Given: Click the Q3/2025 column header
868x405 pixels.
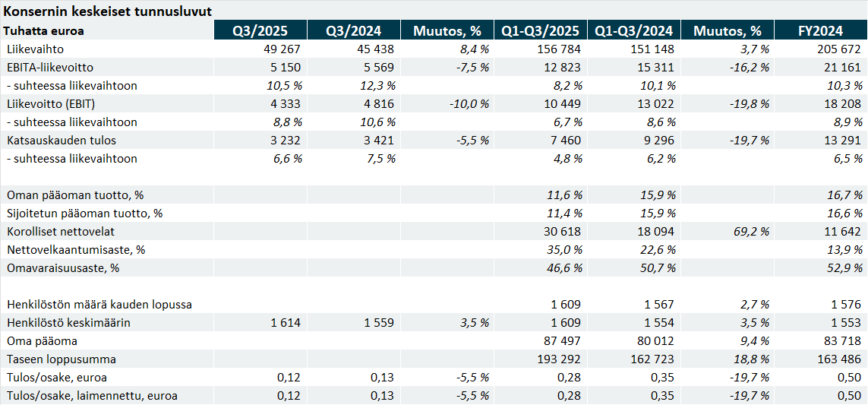Looking at the screenshot, I should (x=260, y=30).
